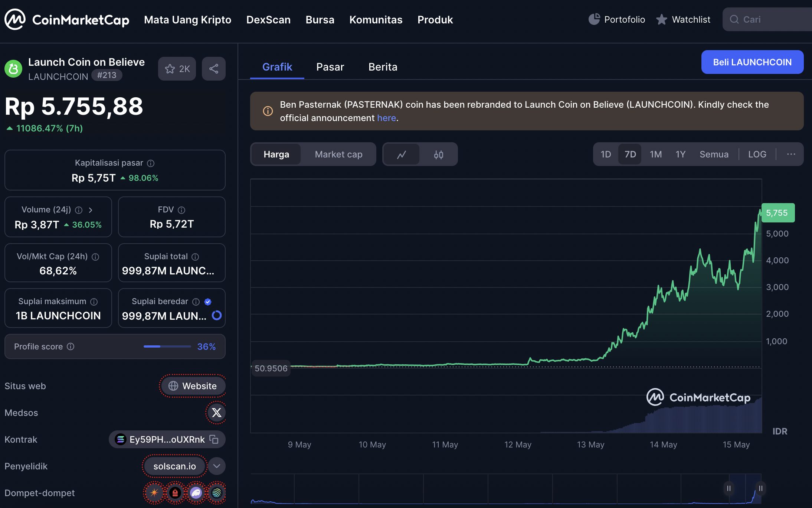Viewport: 812px width, 508px height.
Task: Open the Watchlist star icon
Action: (x=661, y=19)
